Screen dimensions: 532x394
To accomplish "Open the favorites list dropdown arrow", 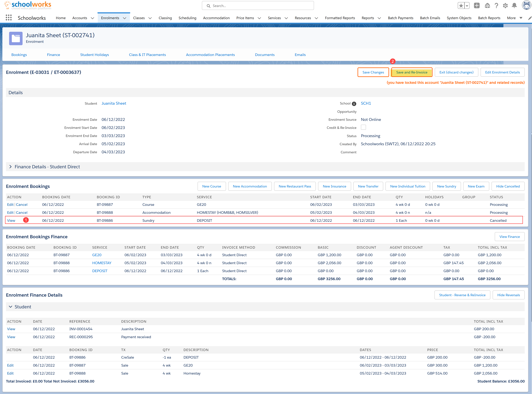I will click(x=467, y=6).
